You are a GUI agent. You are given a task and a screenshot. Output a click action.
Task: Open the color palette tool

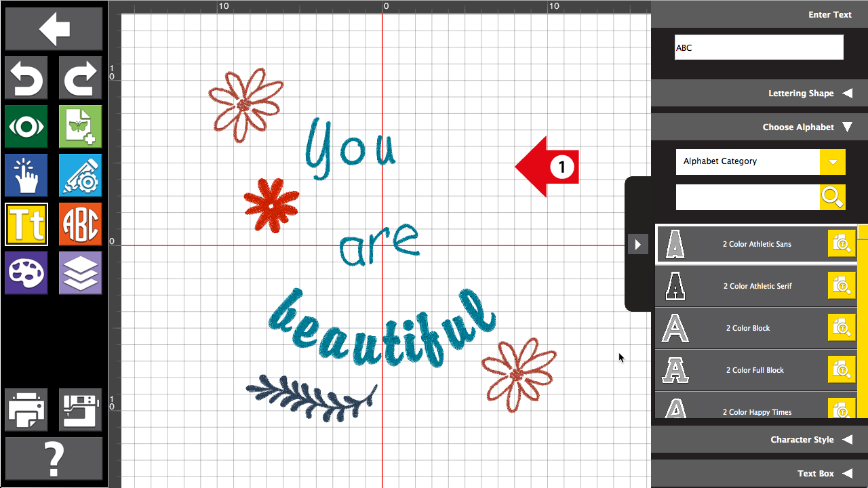pyautogui.click(x=26, y=273)
